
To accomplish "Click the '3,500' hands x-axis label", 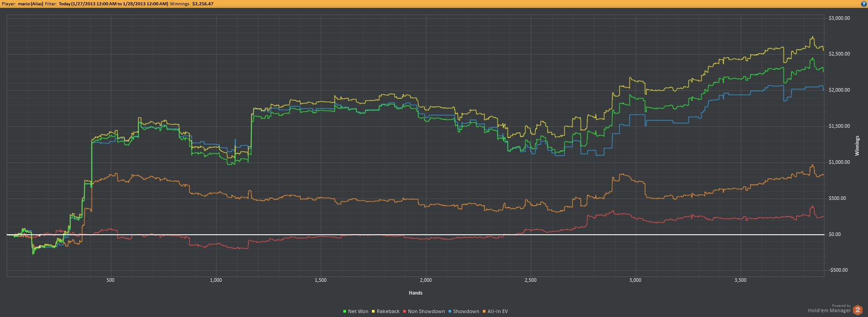I will tap(741, 280).
